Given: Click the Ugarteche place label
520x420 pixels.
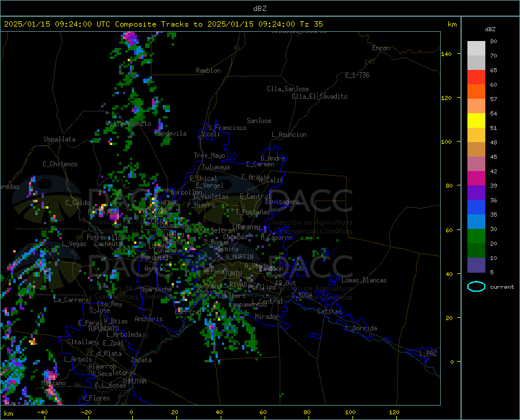Looking at the screenshot, I should [156, 289].
